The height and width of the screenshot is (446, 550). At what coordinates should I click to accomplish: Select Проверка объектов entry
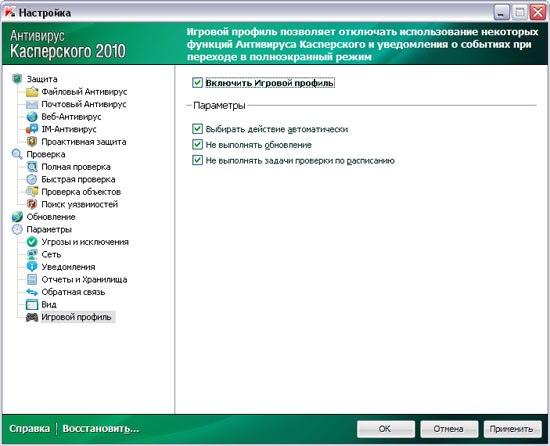[x=81, y=192]
